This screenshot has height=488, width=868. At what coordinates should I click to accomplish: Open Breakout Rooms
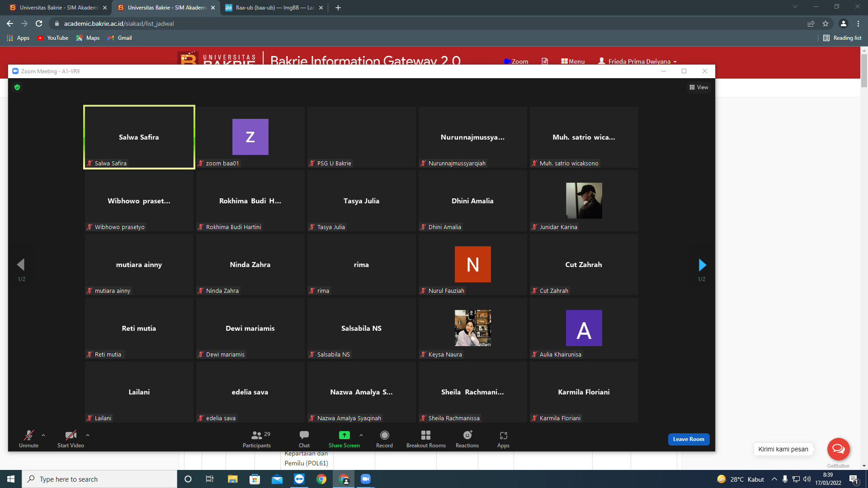[426, 439]
